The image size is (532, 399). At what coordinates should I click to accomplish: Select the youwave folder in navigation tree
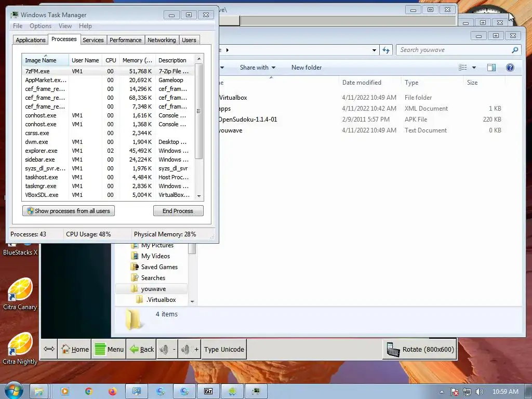pos(153,289)
